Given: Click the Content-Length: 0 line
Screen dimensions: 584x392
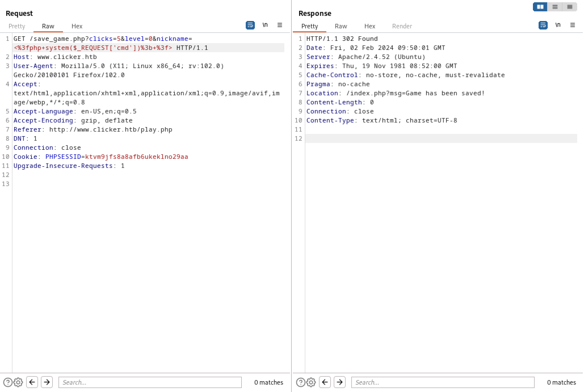Looking at the screenshot, I should pos(340,102).
